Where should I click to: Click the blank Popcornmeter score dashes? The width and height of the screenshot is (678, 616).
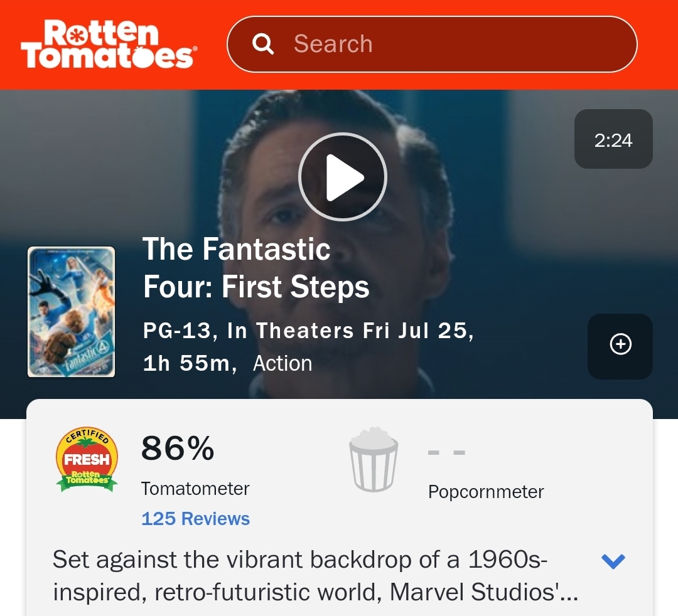[x=446, y=452]
